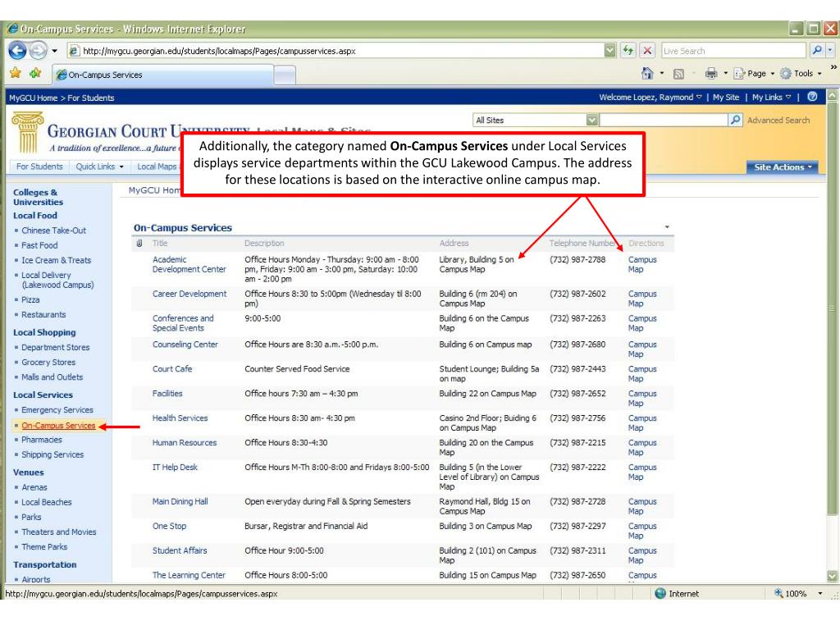
Task: Open Campus Map link for Facilities
Action: point(642,398)
